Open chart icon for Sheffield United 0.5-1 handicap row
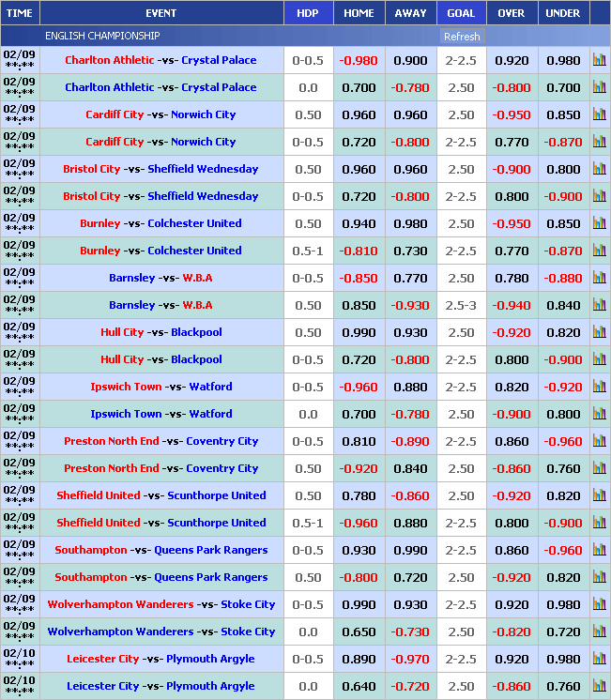The height and width of the screenshot is (700, 611). (599, 523)
